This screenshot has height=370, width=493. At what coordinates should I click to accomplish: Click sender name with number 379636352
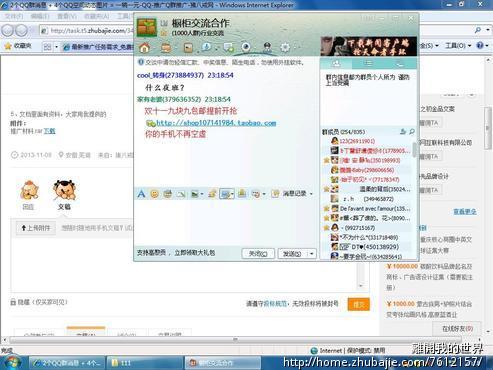pos(169,99)
